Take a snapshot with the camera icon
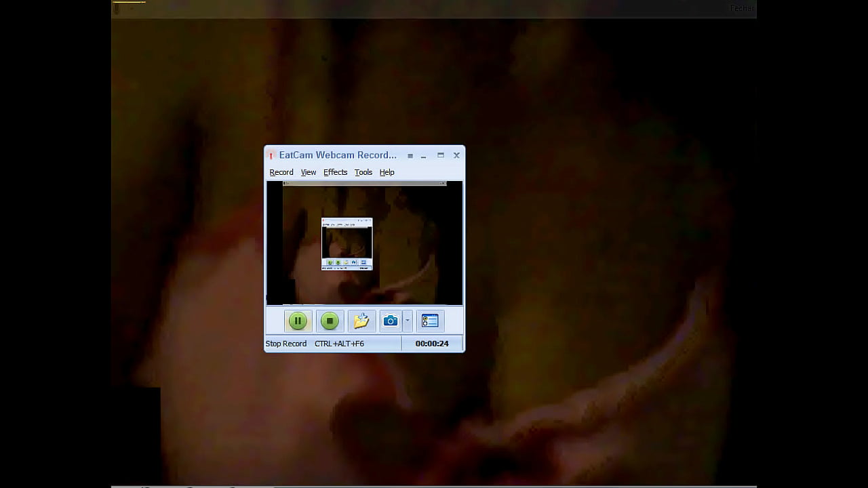Screen dimensions: 868x488 pos(391,321)
